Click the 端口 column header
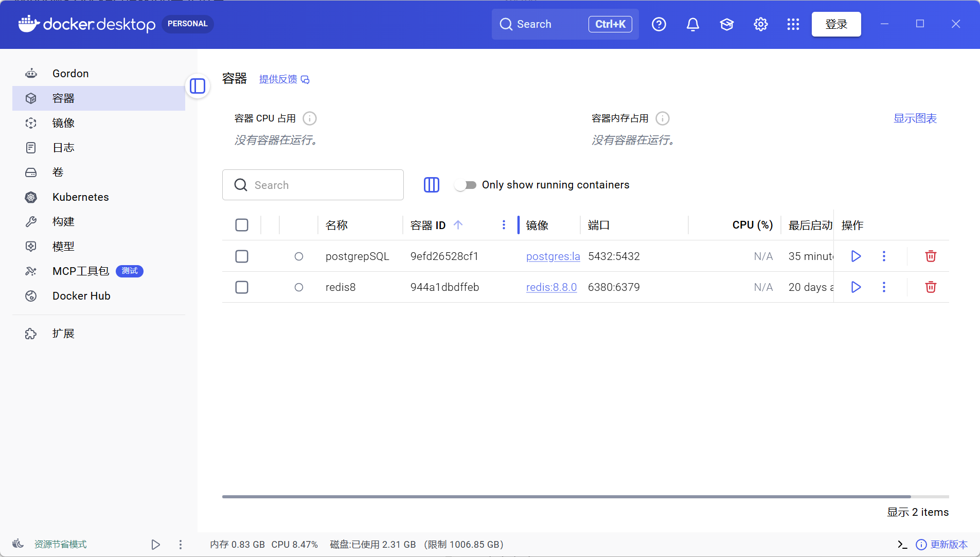This screenshot has width=980, height=557. click(599, 225)
